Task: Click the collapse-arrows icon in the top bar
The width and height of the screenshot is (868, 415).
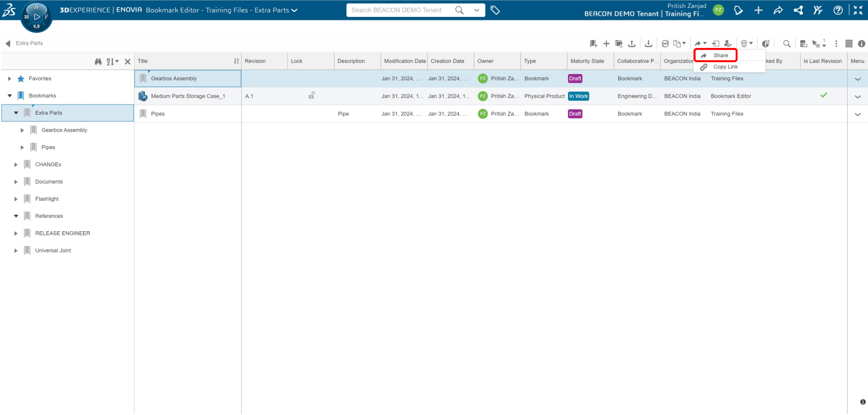Action: coord(858,10)
